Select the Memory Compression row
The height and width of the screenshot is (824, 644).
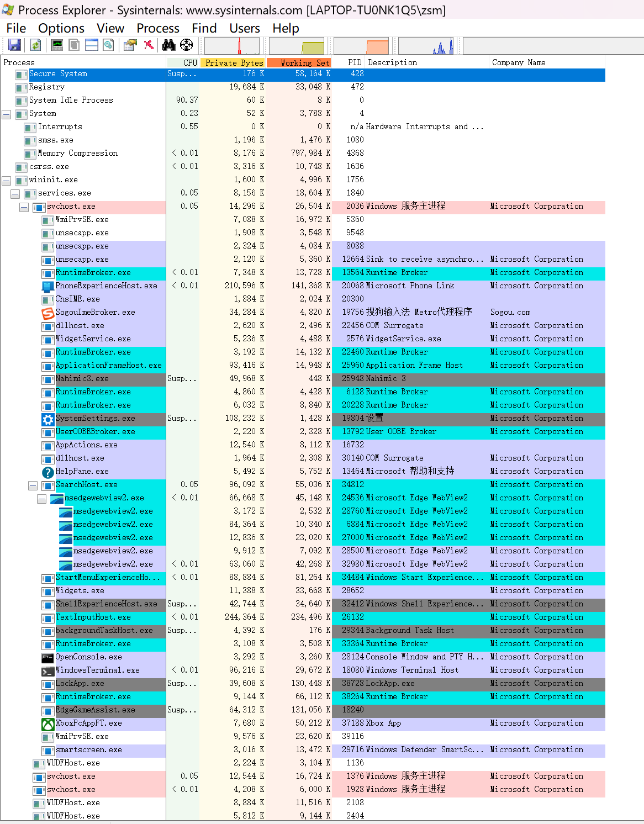pyautogui.click(x=303, y=154)
